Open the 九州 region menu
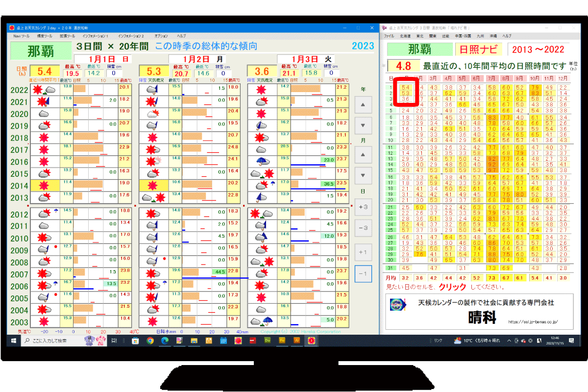Image resolution: width=588 pixels, height=392 pixels. [x=480, y=36]
